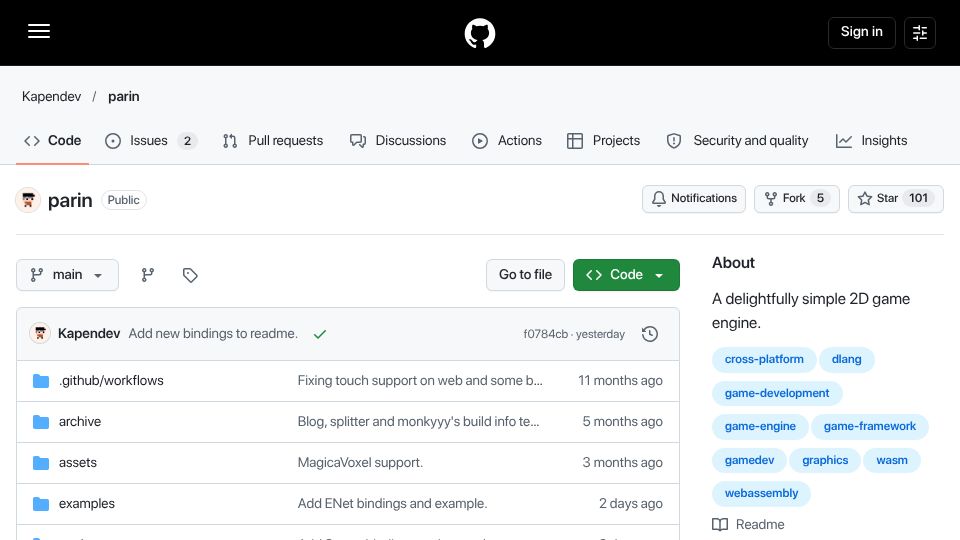The height and width of the screenshot is (540, 960).
Task: View repository tags icon
Action: pos(190,275)
